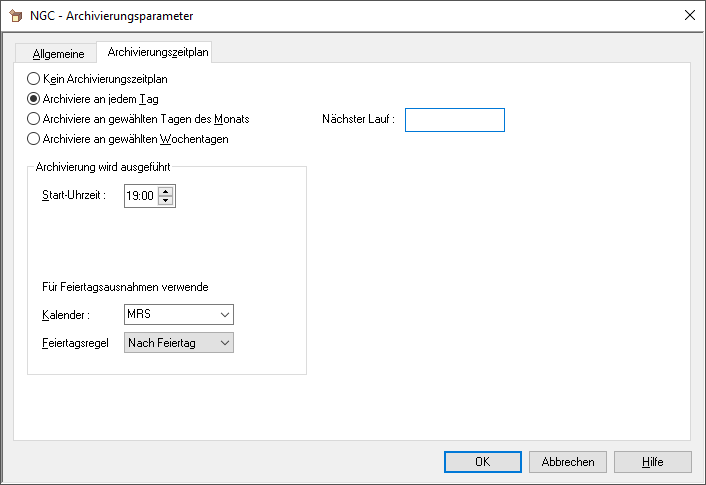Click into the Start-Uhrzeit time field
This screenshot has width=706, height=485.
[140, 197]
